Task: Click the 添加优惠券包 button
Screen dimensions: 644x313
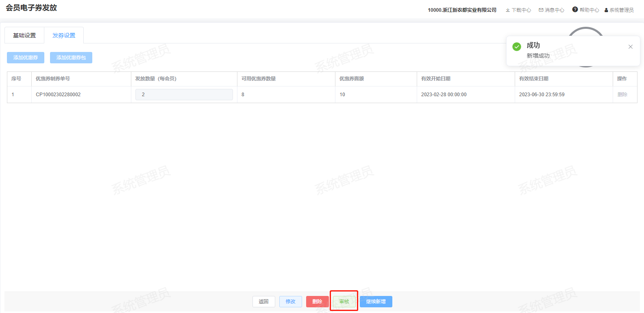Action: click(71, 58)
